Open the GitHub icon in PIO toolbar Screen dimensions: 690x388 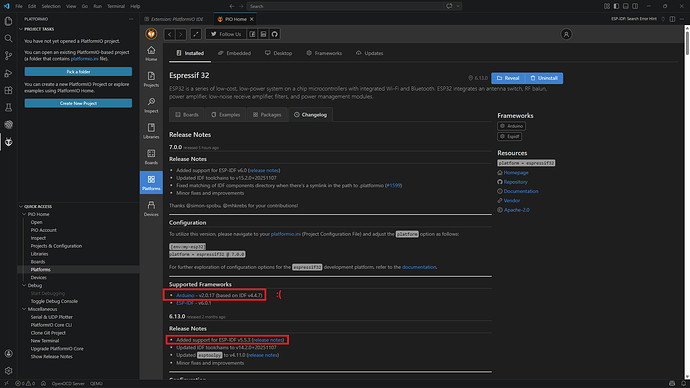pyautogui.click(x=275, y=34)
